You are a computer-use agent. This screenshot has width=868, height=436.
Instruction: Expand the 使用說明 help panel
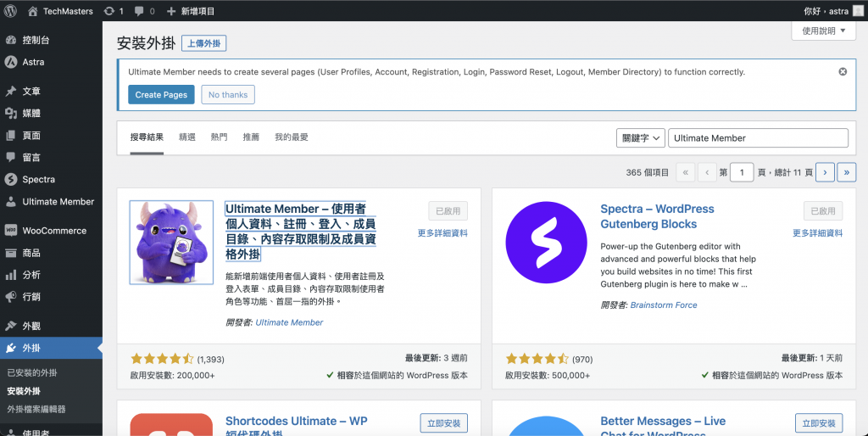coord(824,31)
